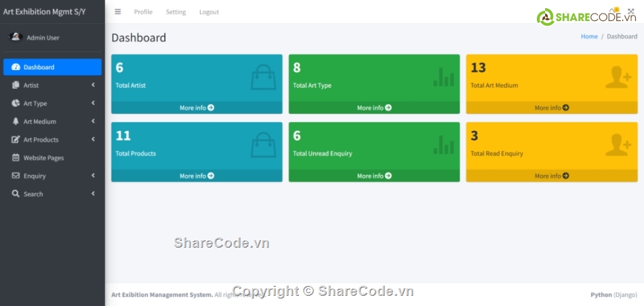Click the Home breadcrumb link
Image resolution: width=644 pixels, height=306 pixels.
589,36
